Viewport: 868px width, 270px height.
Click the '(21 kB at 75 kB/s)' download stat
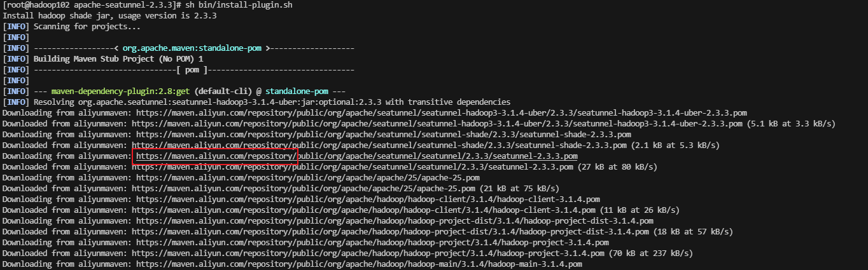coord(519,188)
